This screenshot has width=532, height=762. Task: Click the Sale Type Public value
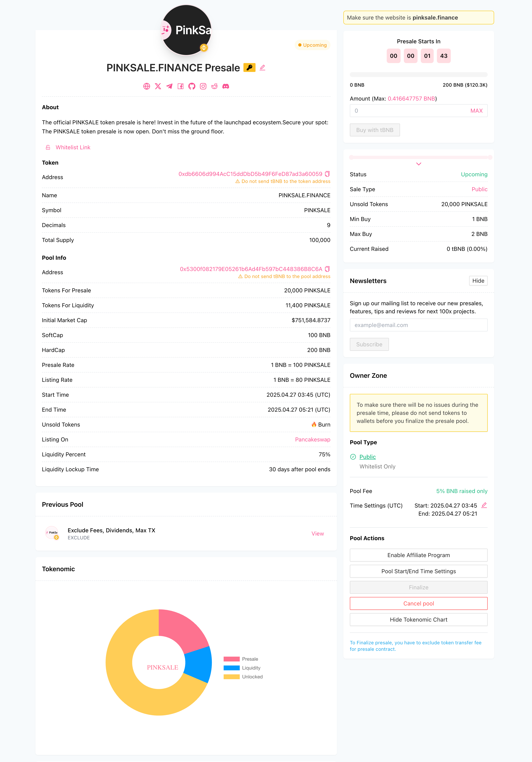[479, 189]
